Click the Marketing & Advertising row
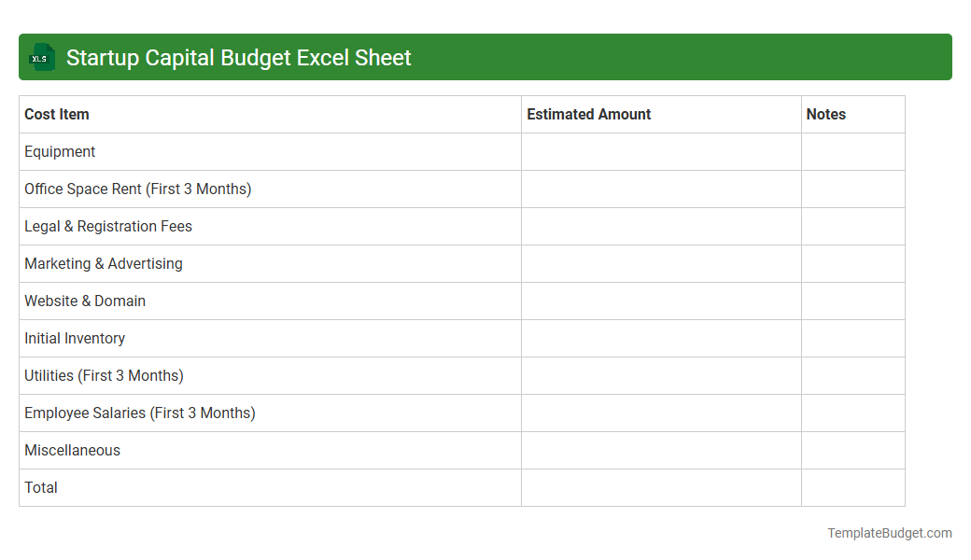 [104, 263]
